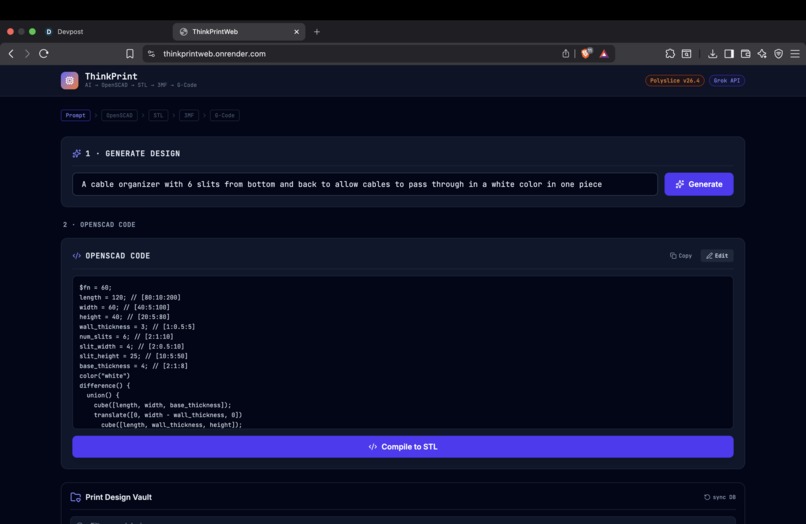Click the browser forward arrow
806x524 pixels.
[x=27, y=53]
